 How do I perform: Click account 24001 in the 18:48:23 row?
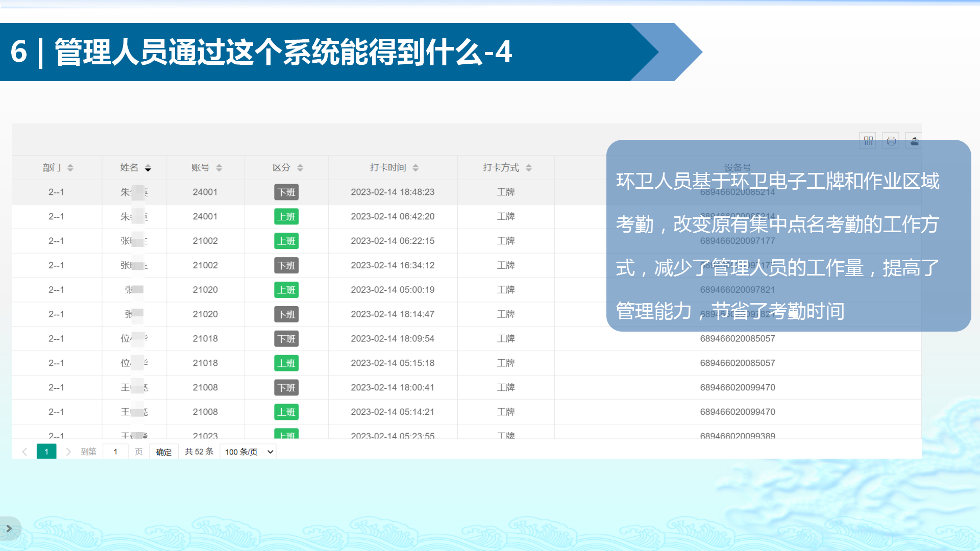pos(205,192)
